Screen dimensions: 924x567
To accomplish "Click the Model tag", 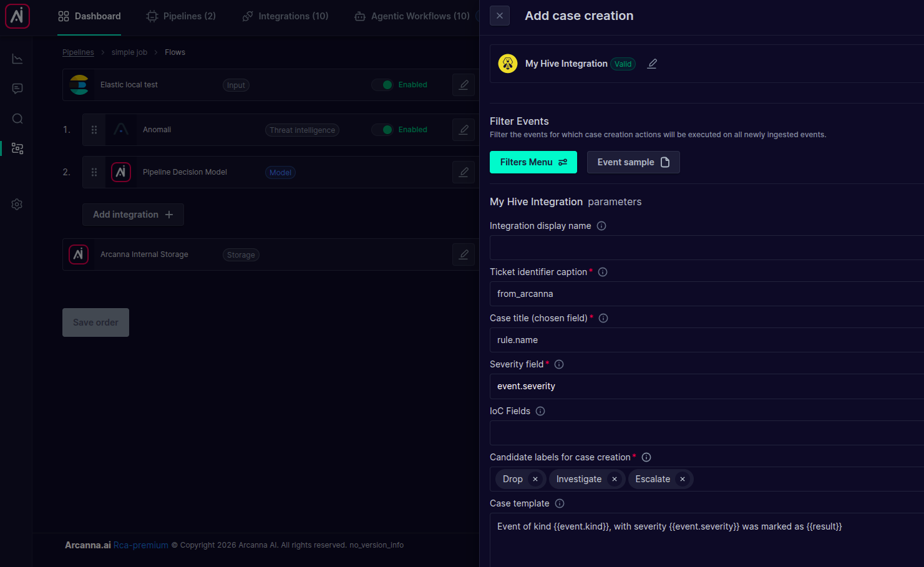I will 280,173.
